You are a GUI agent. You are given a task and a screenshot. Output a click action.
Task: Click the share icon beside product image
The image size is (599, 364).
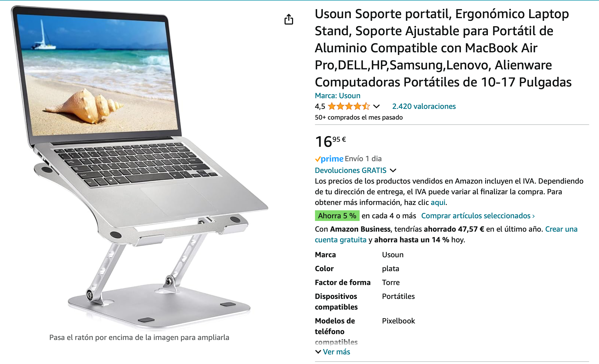coord(289,19)
